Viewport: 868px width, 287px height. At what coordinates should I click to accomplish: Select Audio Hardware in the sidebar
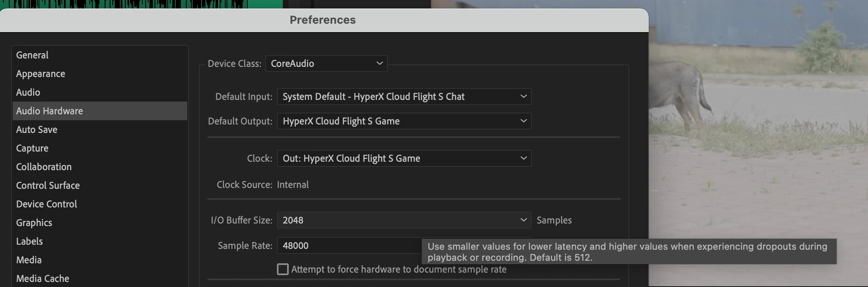[x=100, y=111]
